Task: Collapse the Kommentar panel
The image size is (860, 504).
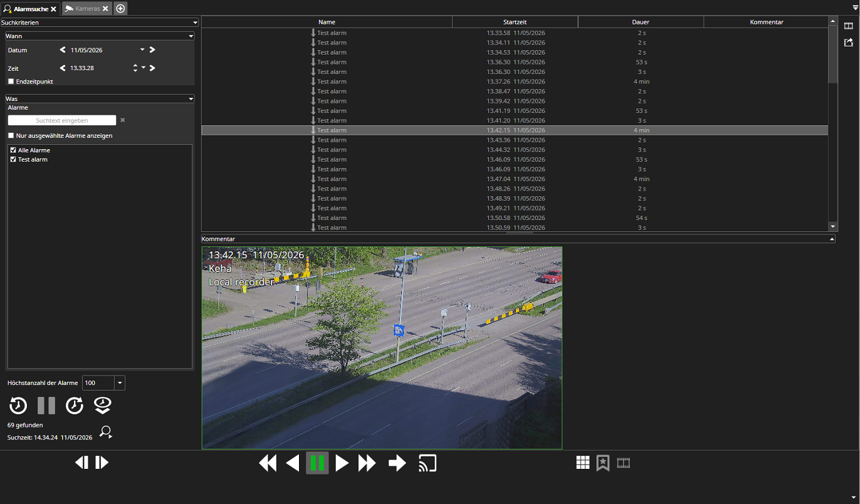Action: click(832, 239)
